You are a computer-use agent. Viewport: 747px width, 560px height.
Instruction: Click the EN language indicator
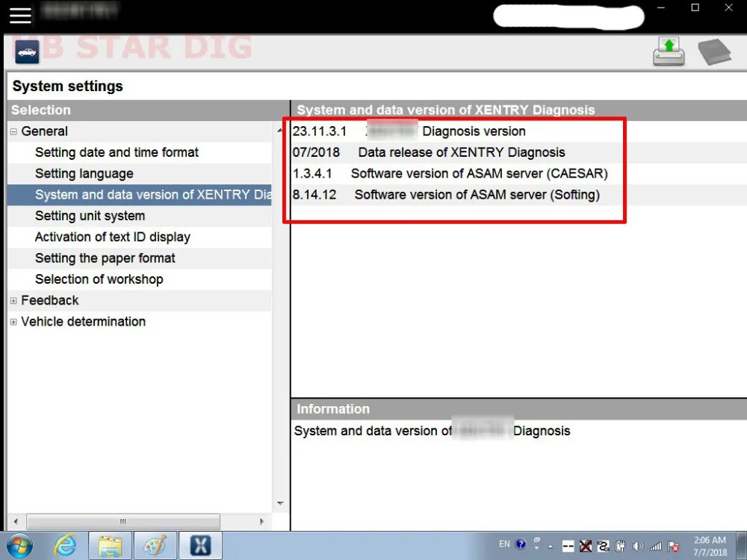(504, 544)
